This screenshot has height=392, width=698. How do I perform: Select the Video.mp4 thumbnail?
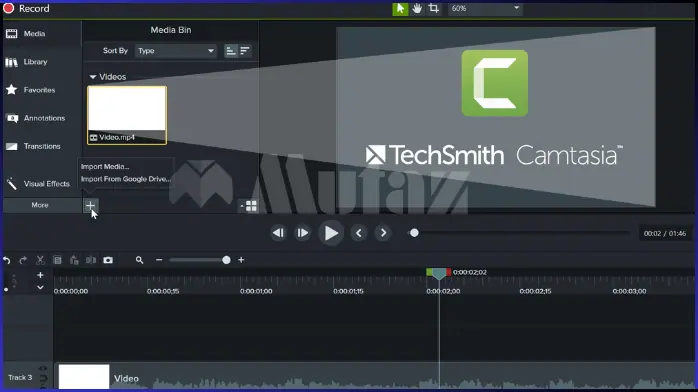(x=127, y=115)
